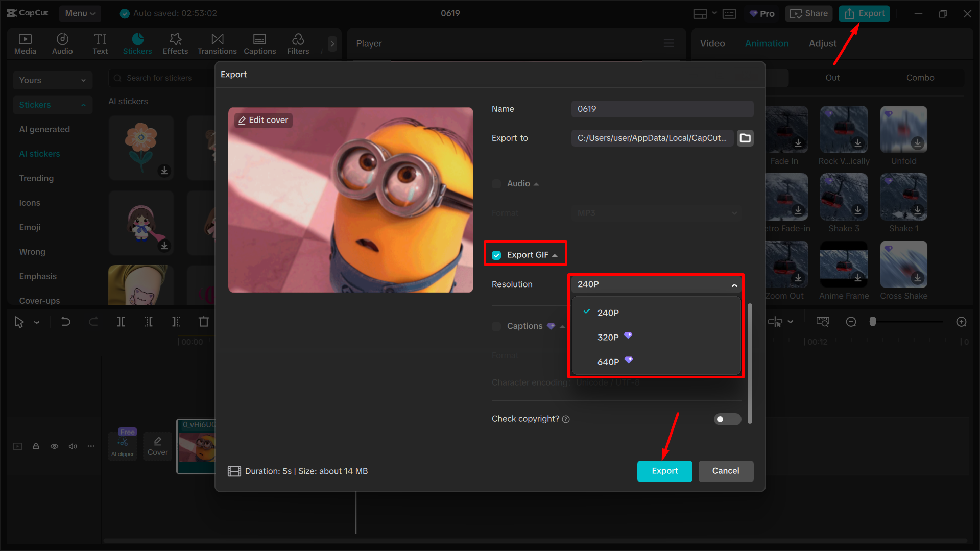Uncheck the Export GIF checkbox
Viewport: 980px width, 551px height.
[x=496, y=254]
